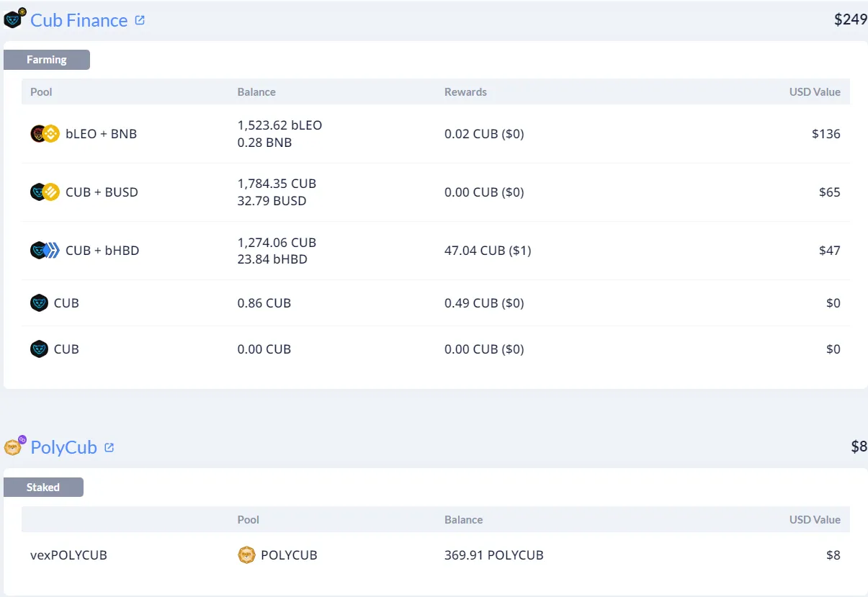868x597 pixels.
Task: Select the bLEO + BNB pool name
Action: tap(101, 134)
